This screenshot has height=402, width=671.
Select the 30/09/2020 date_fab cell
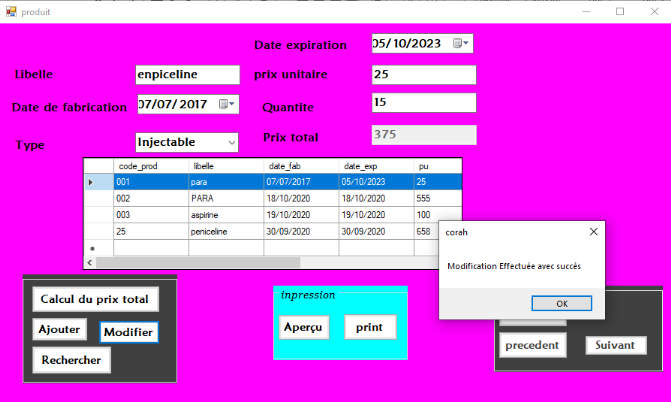[x=301, y=232]
